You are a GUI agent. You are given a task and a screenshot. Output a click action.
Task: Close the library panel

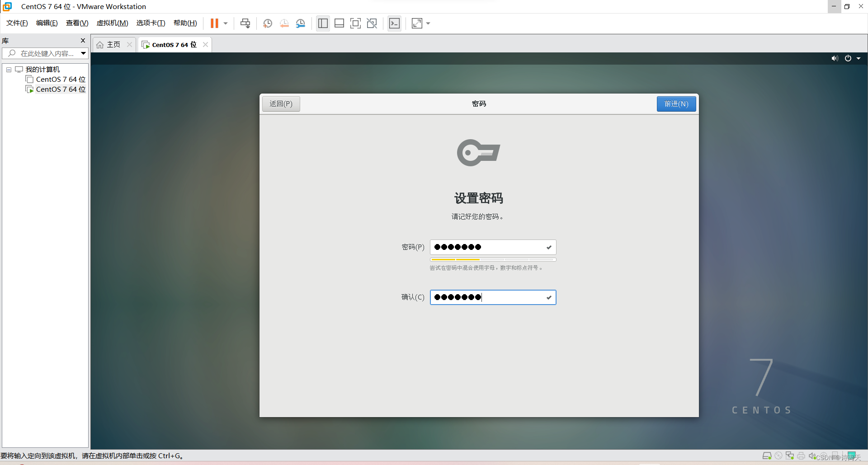point(83,41)
